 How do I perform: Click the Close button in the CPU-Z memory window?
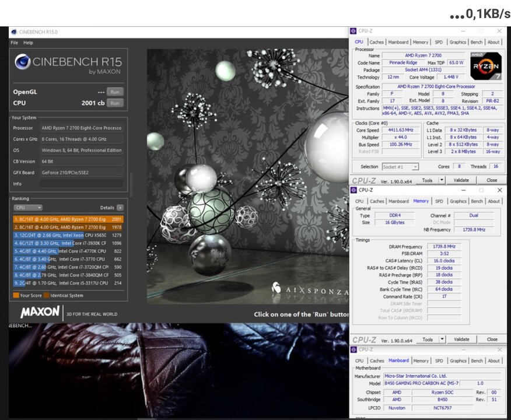pyautogui.click(x=492, y=339)
